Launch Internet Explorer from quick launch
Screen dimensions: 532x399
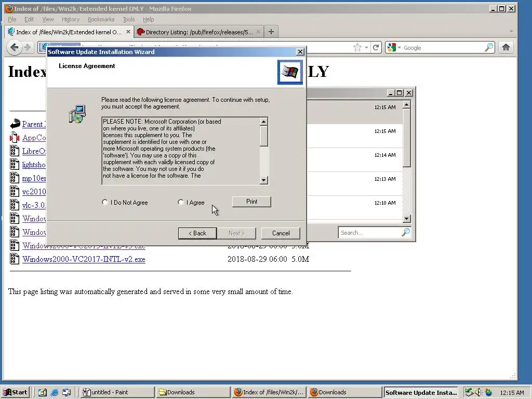[x=54, y=393]
